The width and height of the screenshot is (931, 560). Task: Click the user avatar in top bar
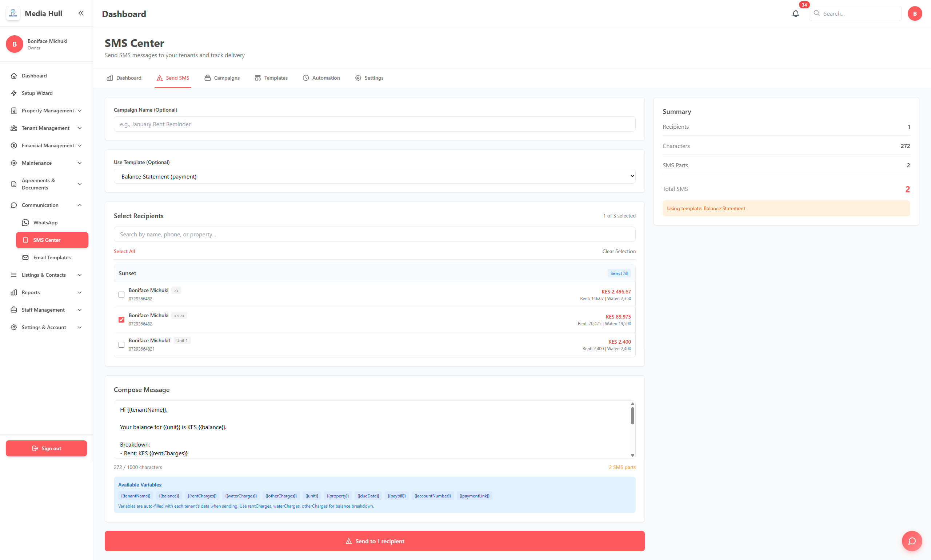click(x=914, y=13)
